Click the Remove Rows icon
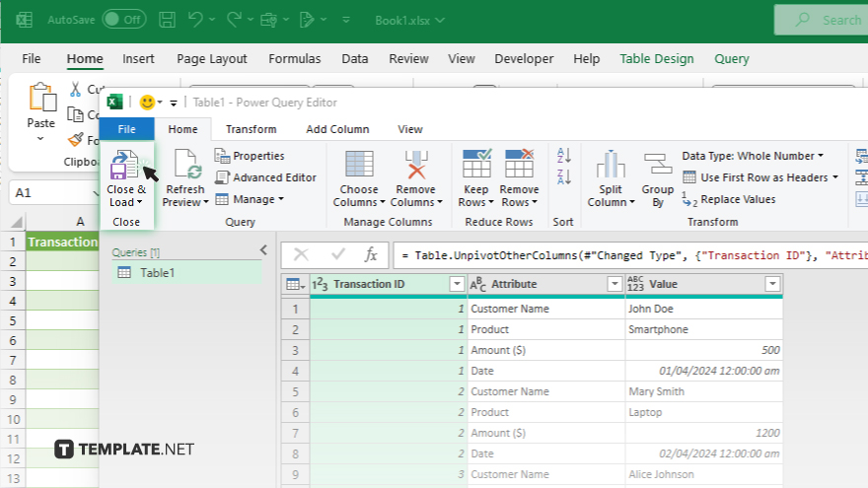868x488 pixels. [519, 164]
